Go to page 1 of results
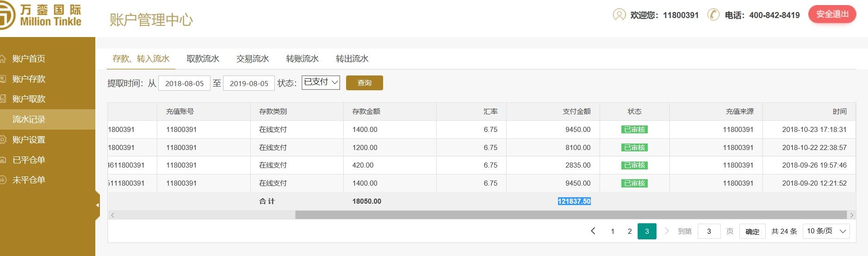The image size is (868, 256). 613,231
